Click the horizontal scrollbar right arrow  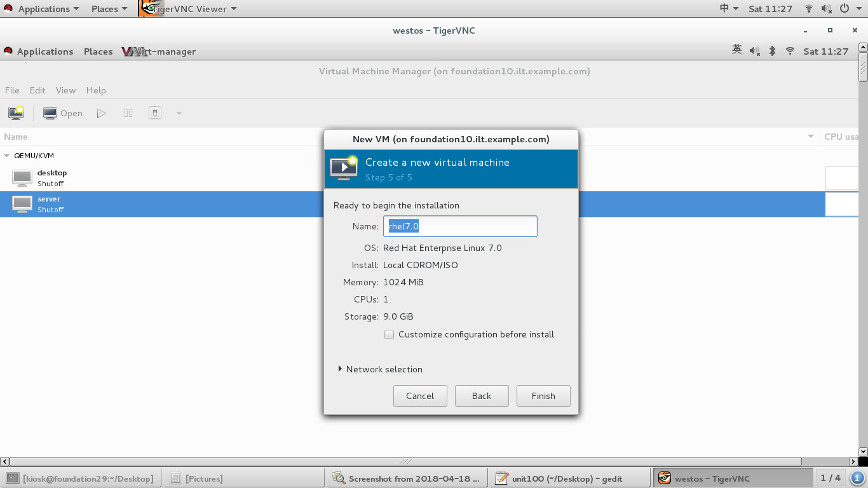[854, 462]
